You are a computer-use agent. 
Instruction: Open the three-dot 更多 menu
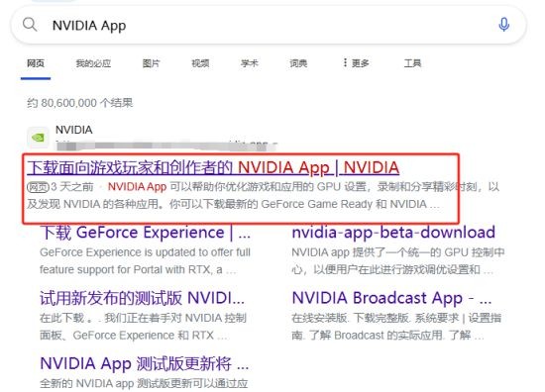click(x=356, y=63)
